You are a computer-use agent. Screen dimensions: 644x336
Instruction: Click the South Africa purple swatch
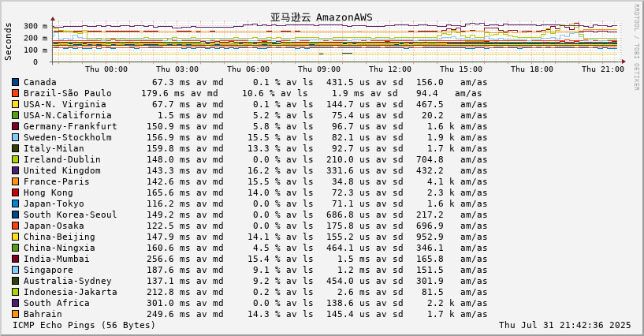pyautogui.click(x=15, y=303)
